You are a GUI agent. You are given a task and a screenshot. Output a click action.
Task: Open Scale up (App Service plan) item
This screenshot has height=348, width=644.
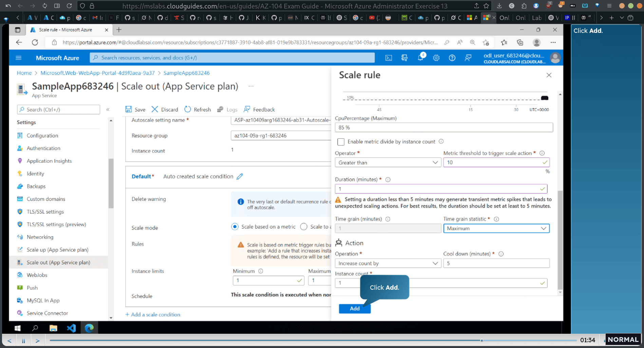click(57, 250)
